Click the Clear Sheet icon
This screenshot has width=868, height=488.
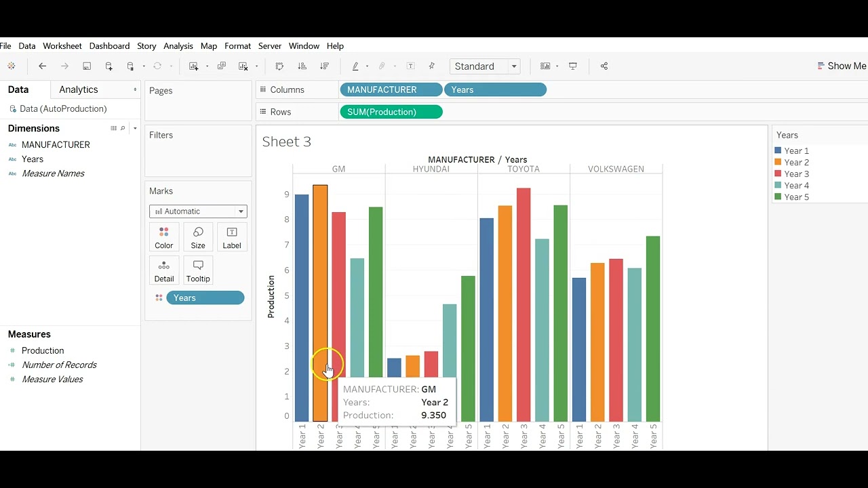pyautogui.click(x=243, y=66)
